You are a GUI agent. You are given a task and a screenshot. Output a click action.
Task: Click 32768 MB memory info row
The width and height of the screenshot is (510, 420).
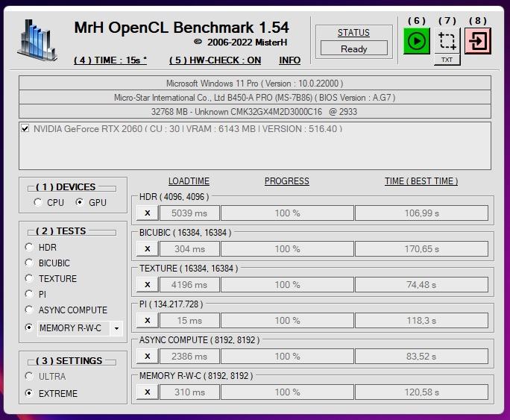click(x=255, y=112)
